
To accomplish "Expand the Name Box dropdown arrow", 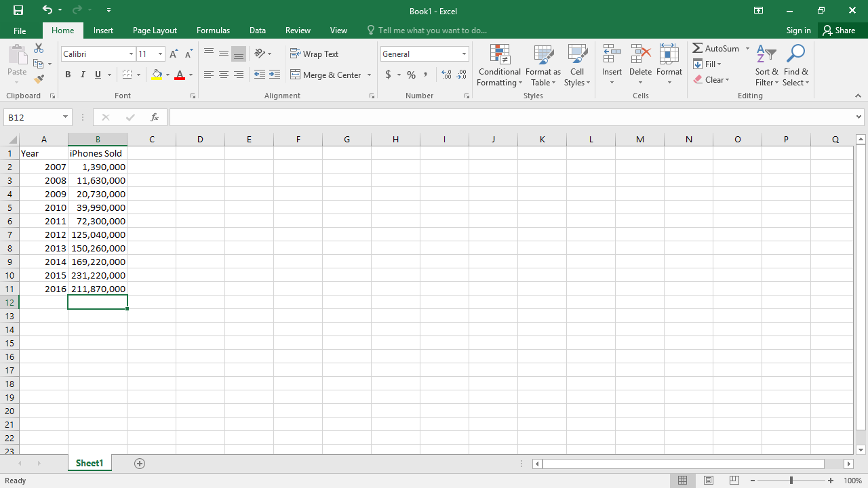I will (65, 117).
